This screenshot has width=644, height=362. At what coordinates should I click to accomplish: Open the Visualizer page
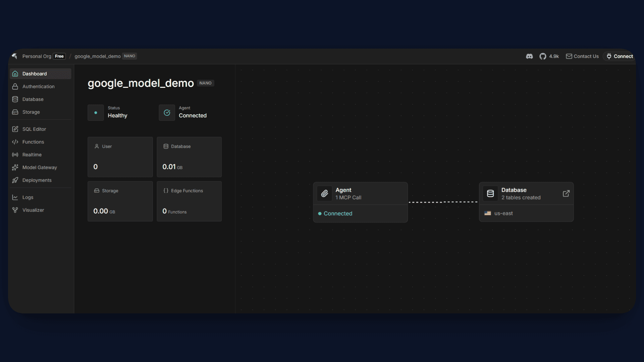click(33, 210)
